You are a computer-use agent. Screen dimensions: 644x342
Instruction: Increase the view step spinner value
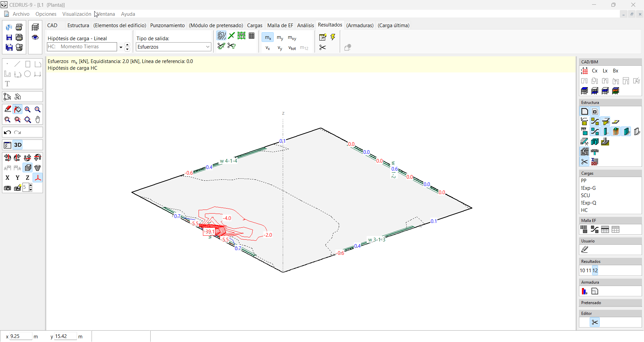[x=31, y=185]
